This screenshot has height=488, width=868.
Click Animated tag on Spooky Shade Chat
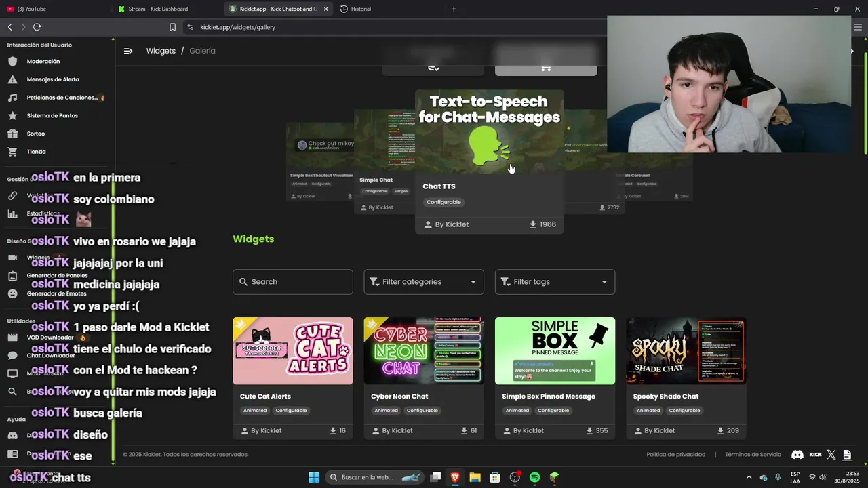648,411
